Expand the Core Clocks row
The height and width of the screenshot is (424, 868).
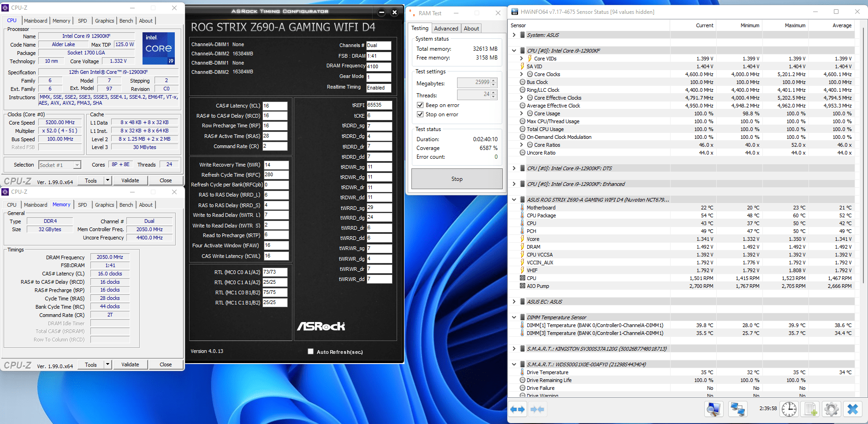tap(522, 74)
